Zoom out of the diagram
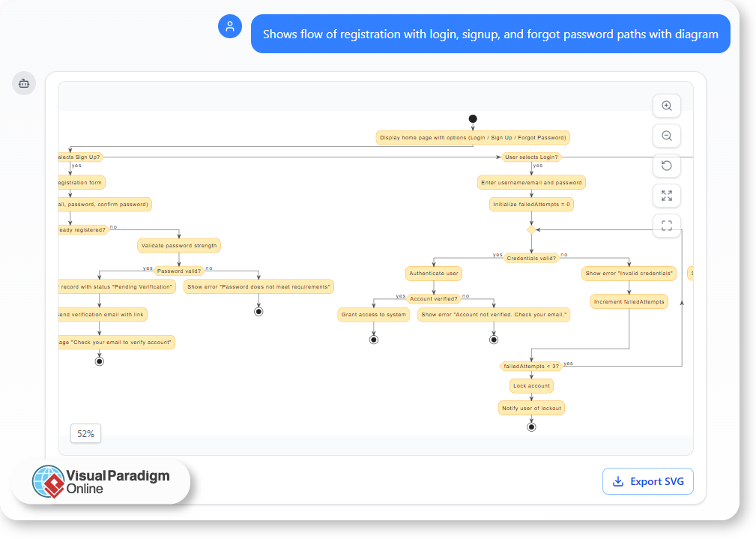 coord(666,136)
